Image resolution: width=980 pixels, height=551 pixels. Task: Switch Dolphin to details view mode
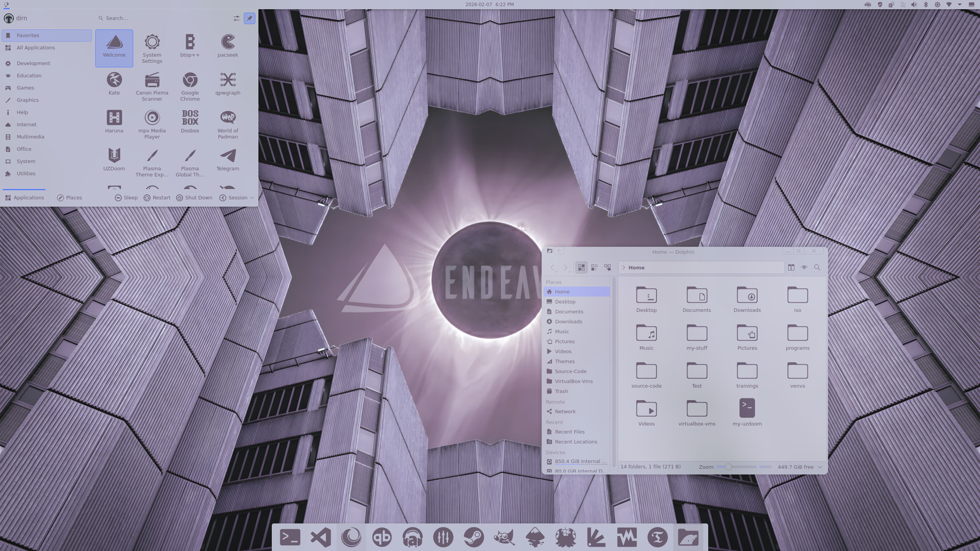607,267
